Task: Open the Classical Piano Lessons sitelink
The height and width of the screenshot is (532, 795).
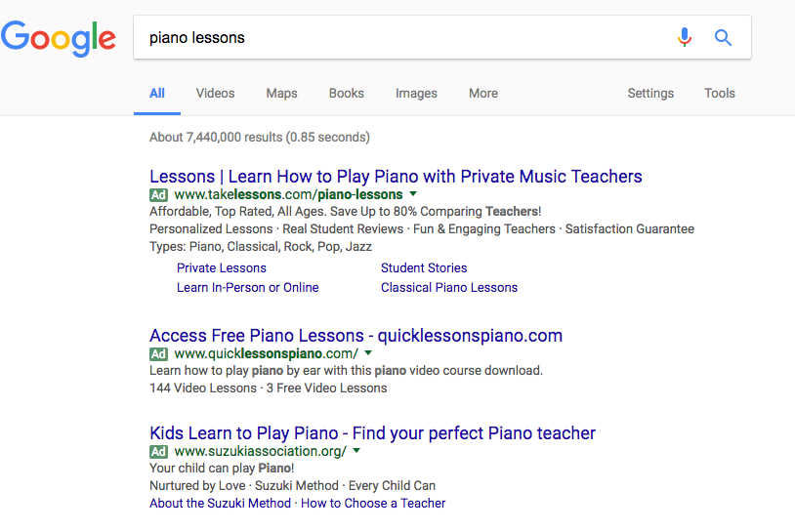Action: pyautogui.click(x=449, y=288)
